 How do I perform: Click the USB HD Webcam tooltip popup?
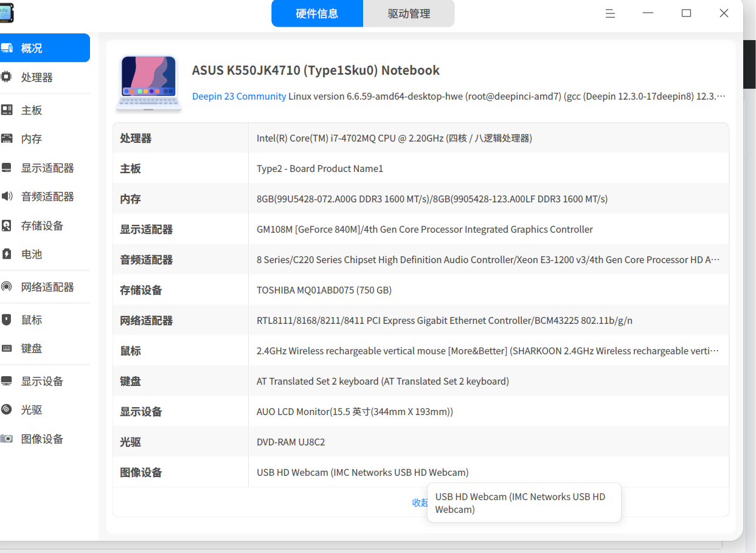coord(524,503)
